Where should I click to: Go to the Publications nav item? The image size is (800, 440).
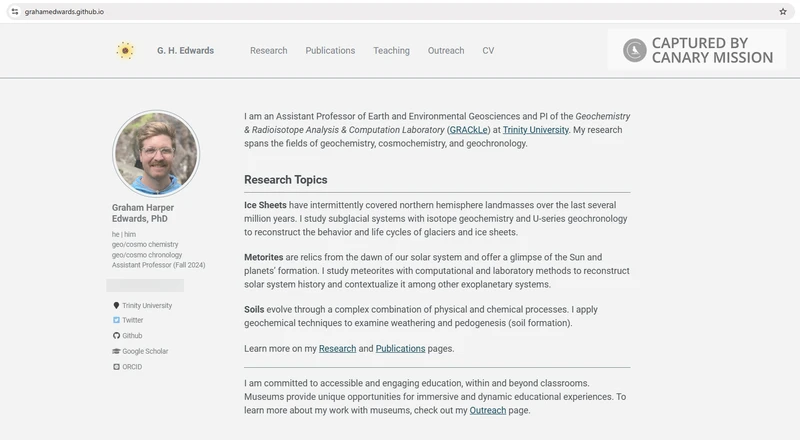point(330,51)
